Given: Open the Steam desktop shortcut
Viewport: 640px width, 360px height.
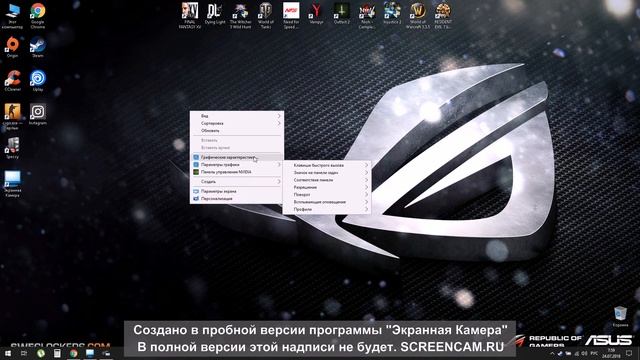Looking at the screenshot, I should tap(38, 47).
